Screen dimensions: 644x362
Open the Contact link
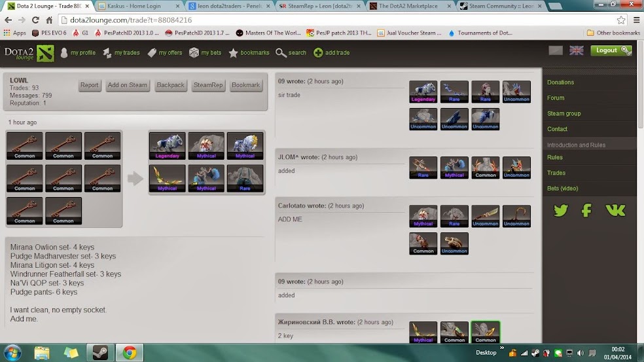coord(557,129)
